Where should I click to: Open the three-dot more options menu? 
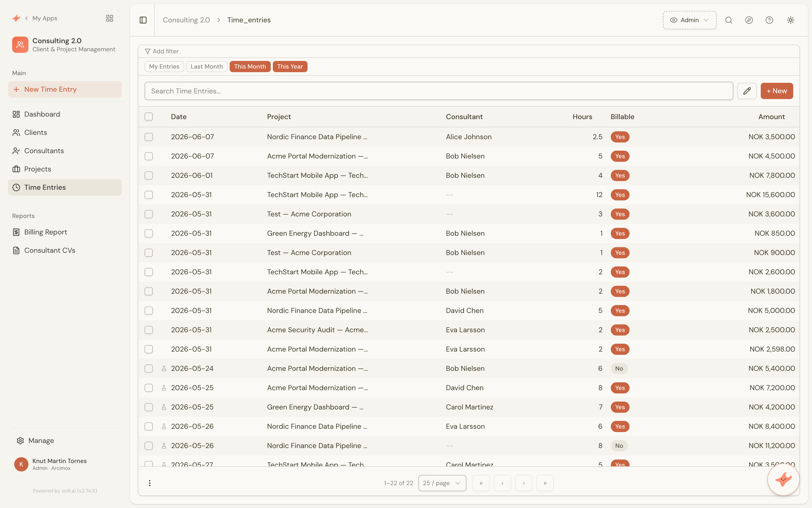click(150, 483)
